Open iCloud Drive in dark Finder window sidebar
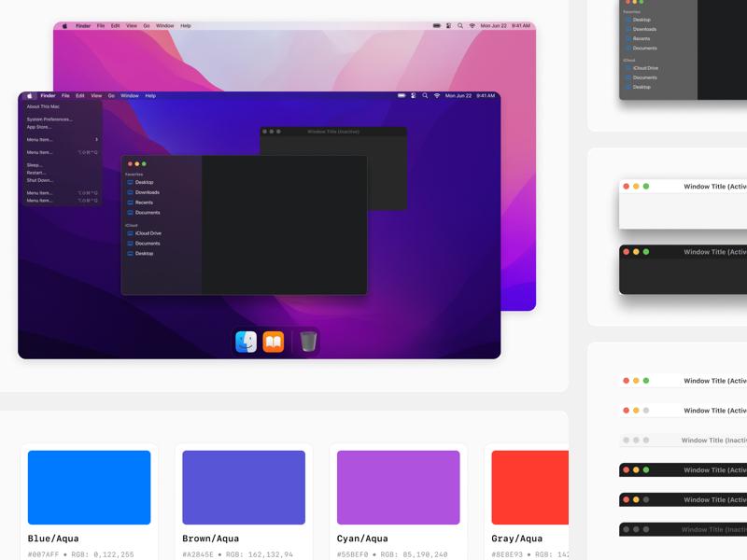The height and width of the screenshot is (560, 747). coord(148,233)
